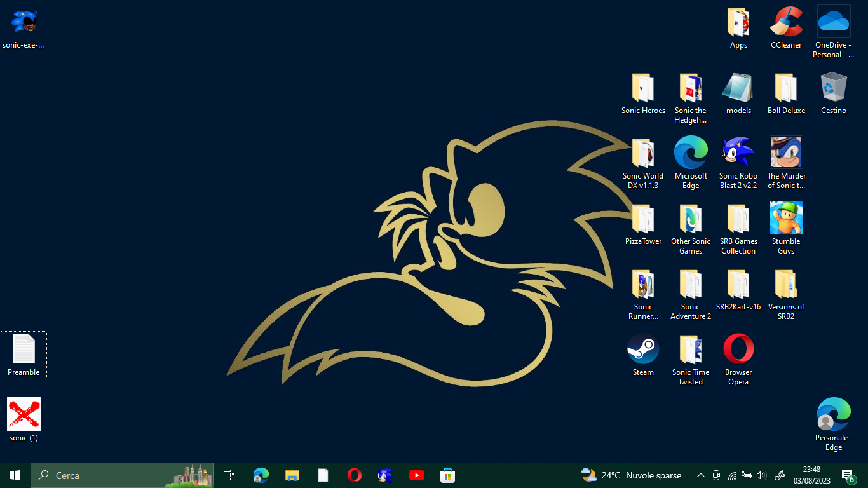Select the Versions of SRB2 folder
This screenshot has width=868, height=488.
point(786,295)
